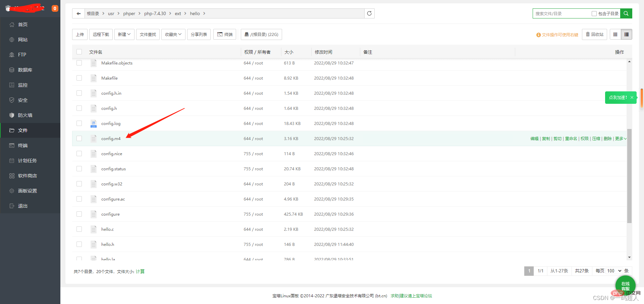Check the Makefile.objects row checkbox
This screenshot has width=644, height=304.
click(79, 63)
